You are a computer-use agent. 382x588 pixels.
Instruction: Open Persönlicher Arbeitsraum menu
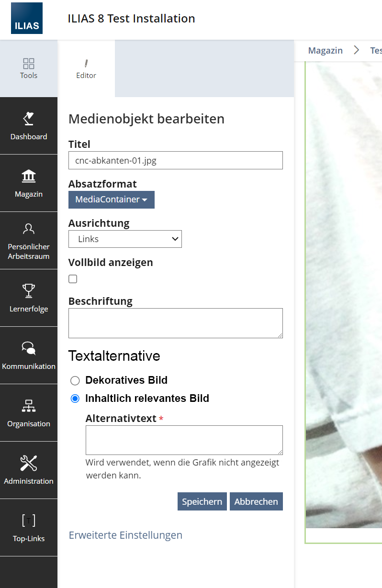29,241
